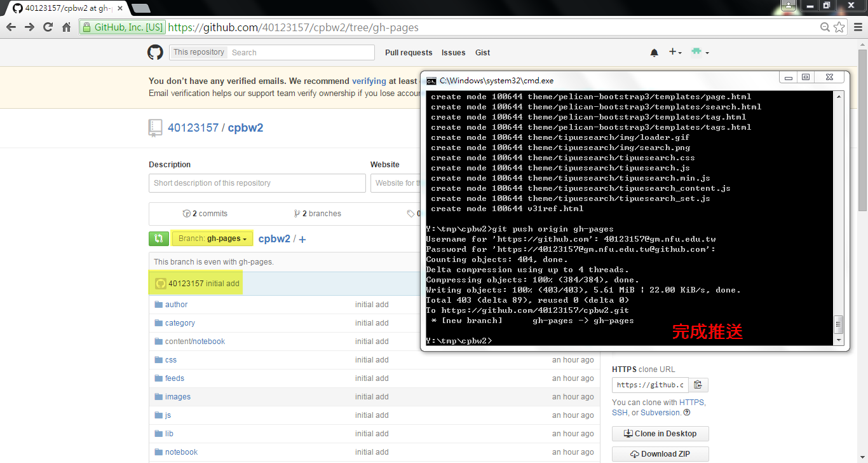This screenshot has height=463, width=868.
Task: Open the user avatar dropdown menu
Action: click(700, 52)
